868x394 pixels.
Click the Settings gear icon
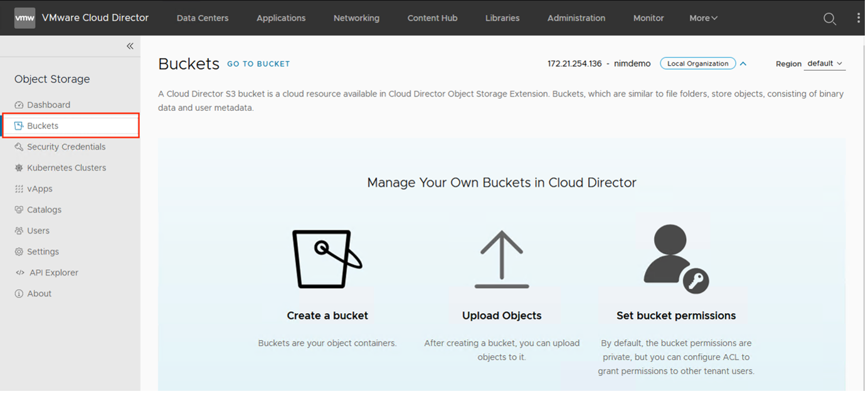(x=19, y=252)
